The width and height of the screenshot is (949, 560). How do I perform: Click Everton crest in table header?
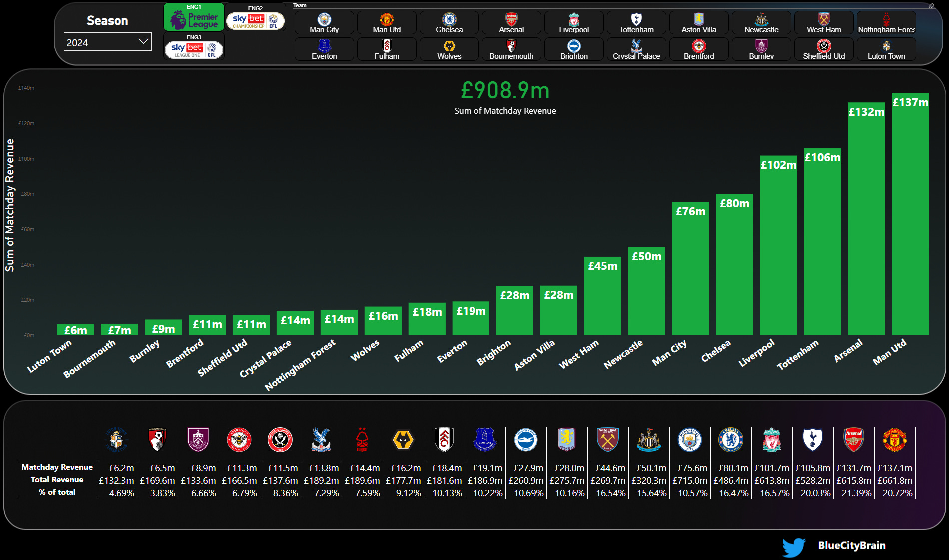coord(485,440)
